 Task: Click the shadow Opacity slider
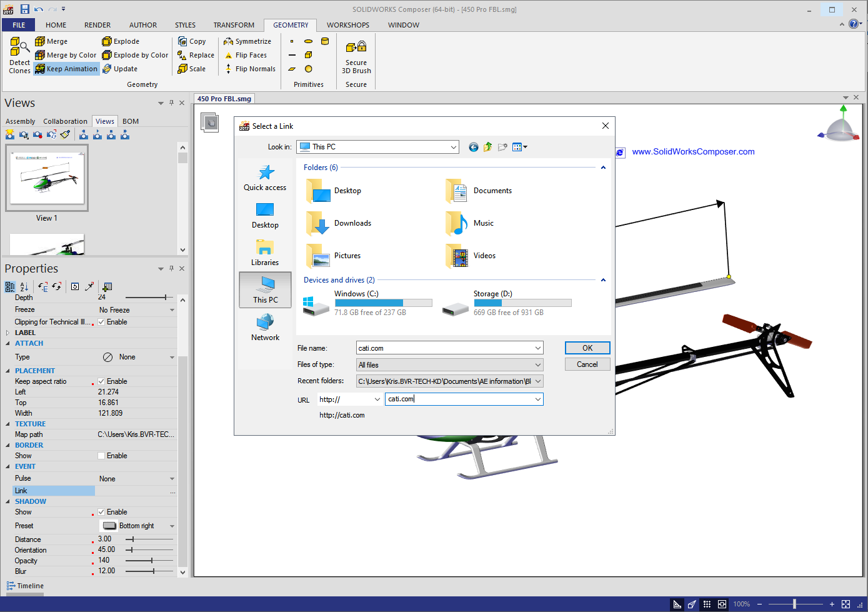coord(150,561)
